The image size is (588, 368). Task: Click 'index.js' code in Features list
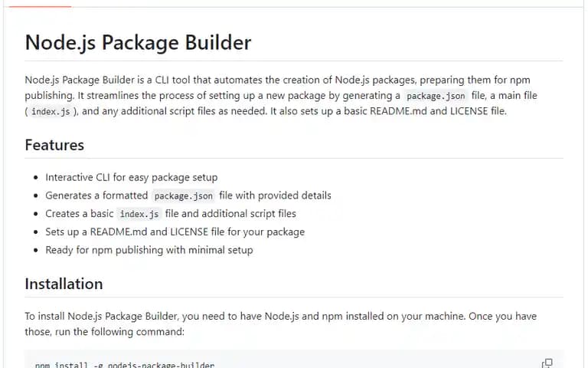(139, 214)
